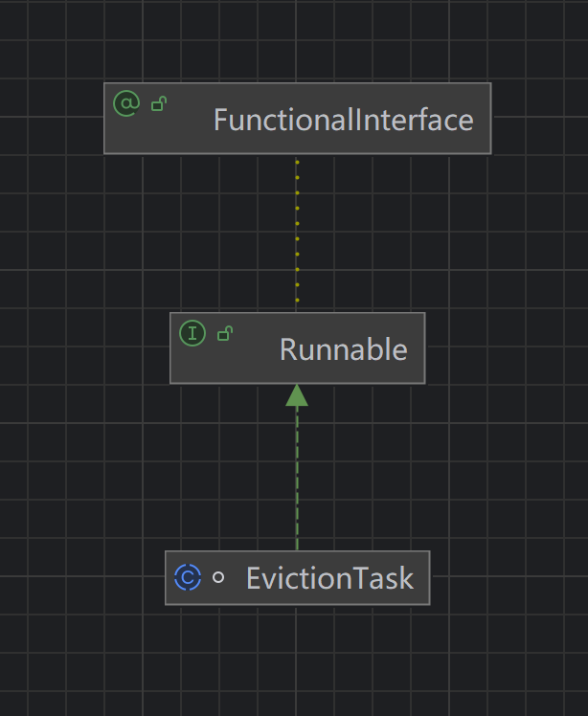Click the empty grid right of EvictionTask node

508,578
